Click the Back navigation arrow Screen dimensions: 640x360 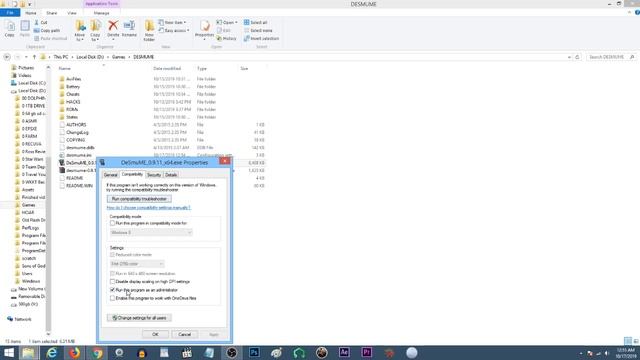tap(7, 57)
